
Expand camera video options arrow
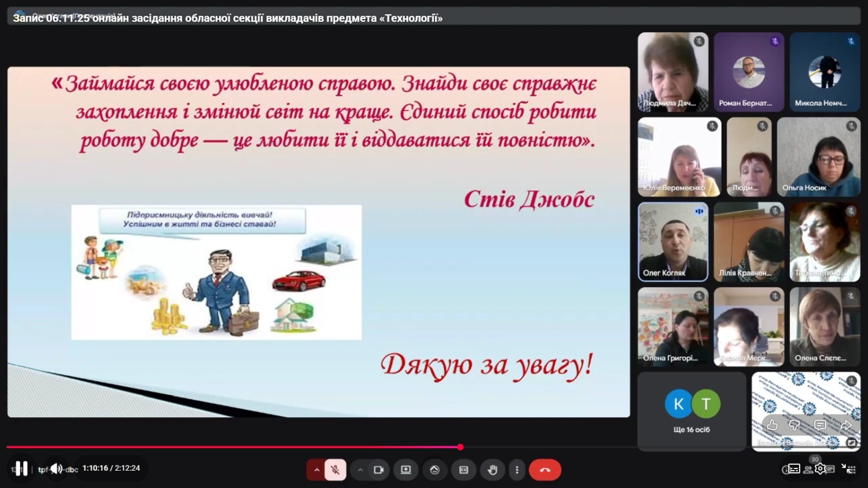(x=360, y=470)
